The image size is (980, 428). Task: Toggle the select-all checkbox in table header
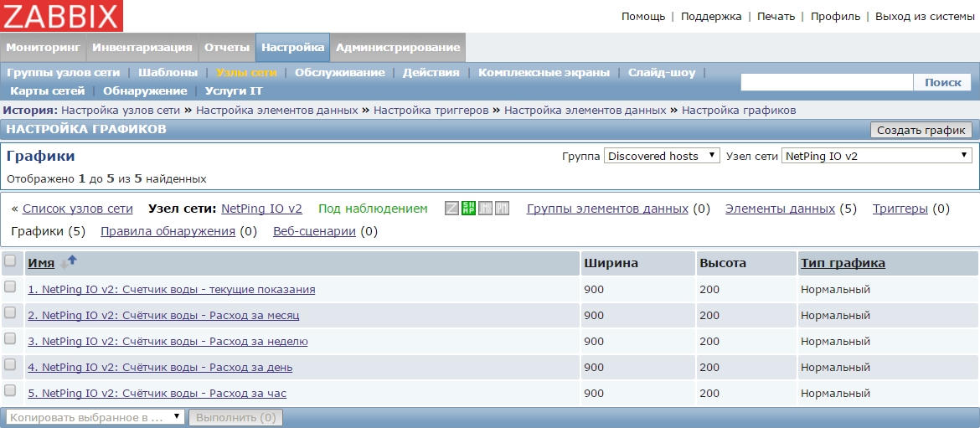coord(10,261)
